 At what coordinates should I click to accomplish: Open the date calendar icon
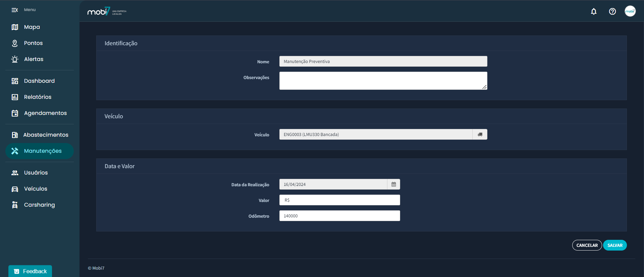(x=393, y=184)
